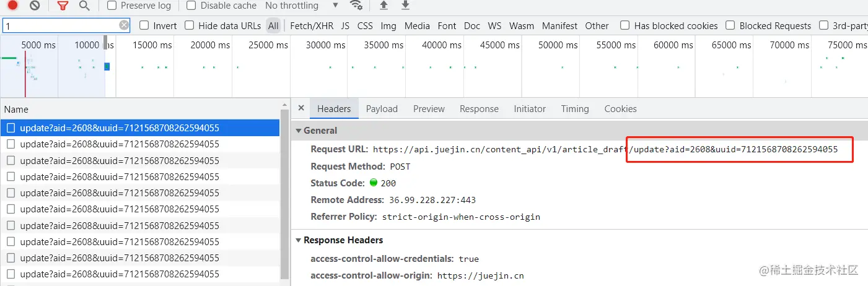Filter requests by JS type
The image size is (868, 286).
[345, 26]
